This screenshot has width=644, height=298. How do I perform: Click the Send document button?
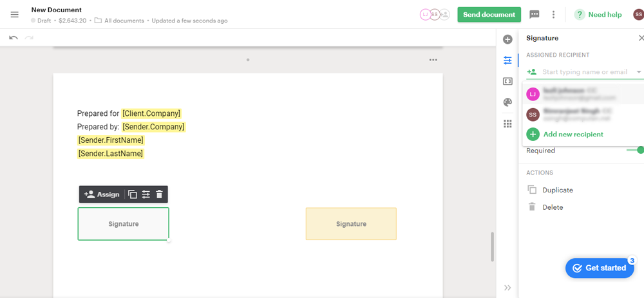coord(489,15)
